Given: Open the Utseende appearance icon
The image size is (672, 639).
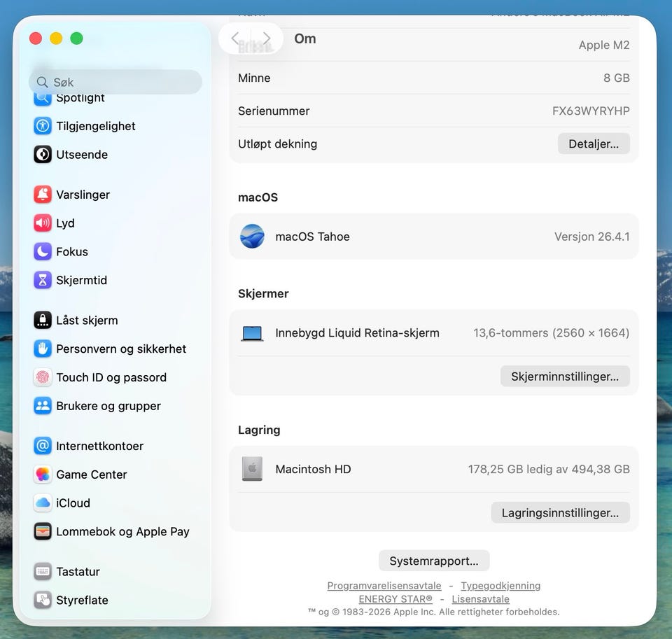Looking at the screenshot, I should pos(43,154).
